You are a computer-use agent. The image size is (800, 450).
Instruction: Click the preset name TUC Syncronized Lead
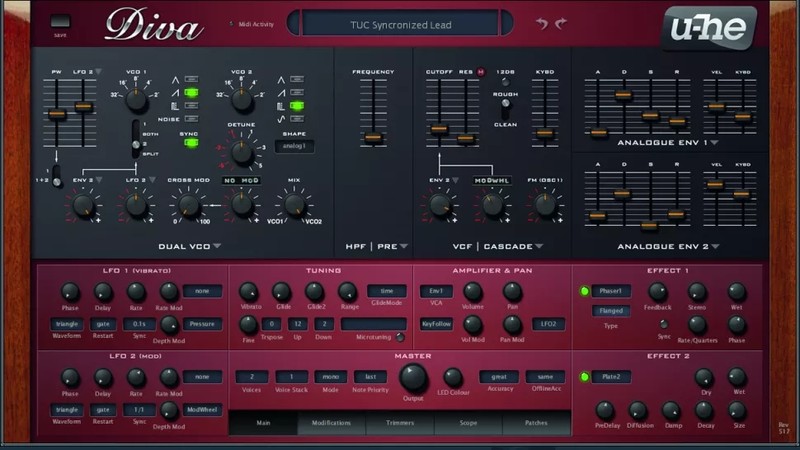pyautogui.click(x=401, y=24)
